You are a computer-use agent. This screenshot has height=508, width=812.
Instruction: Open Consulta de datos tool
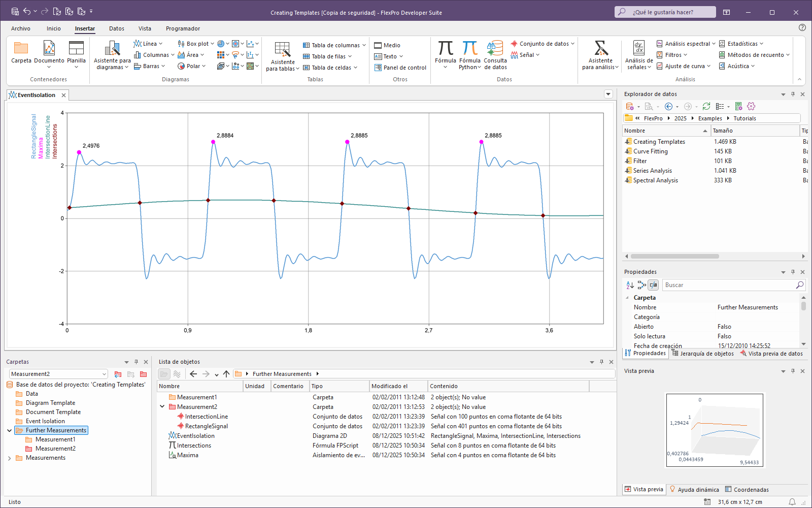tap(495, 49)
